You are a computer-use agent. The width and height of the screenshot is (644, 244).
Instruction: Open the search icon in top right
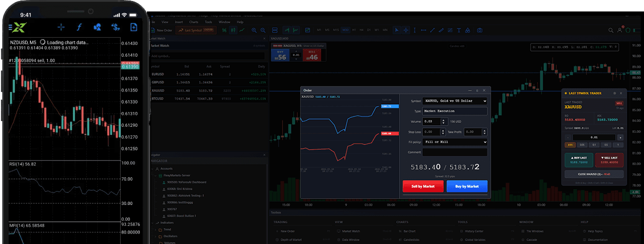(x=611, y=30)
